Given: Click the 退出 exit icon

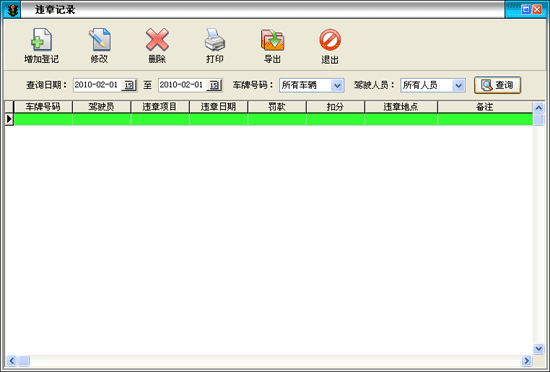Looking at the screenshot, I should (x=330, y=39).
